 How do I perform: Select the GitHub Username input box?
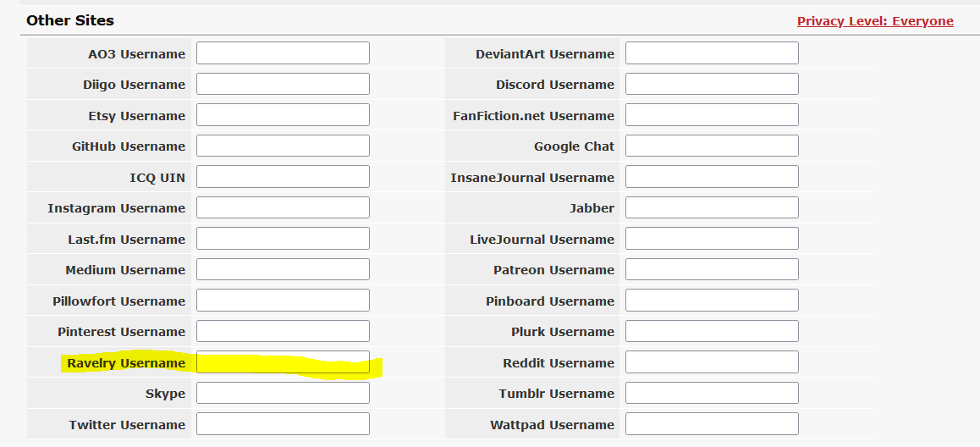tap(284, 146)
